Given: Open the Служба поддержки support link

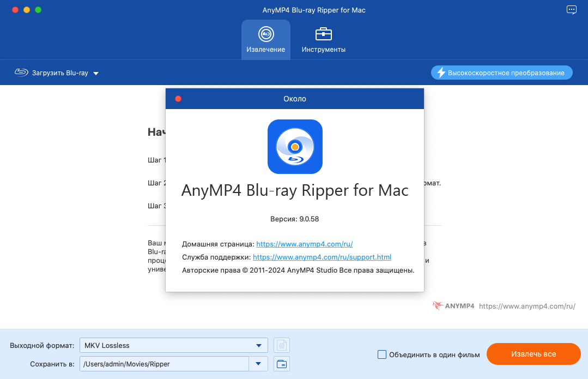Looking at the screenshot, I should click(322, 257).
